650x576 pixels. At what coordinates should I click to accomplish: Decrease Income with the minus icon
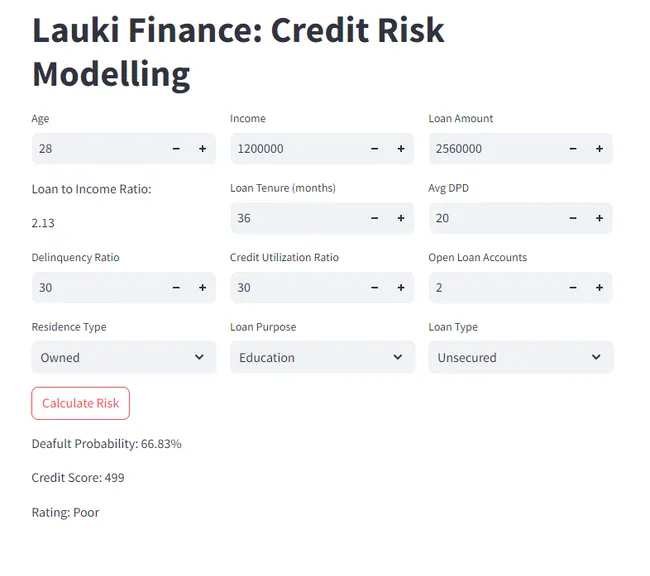(375, 149)
